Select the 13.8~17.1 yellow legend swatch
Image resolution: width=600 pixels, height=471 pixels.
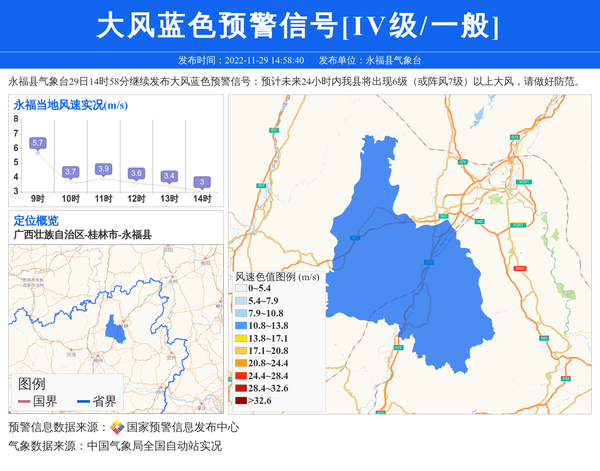pos(241,339)
